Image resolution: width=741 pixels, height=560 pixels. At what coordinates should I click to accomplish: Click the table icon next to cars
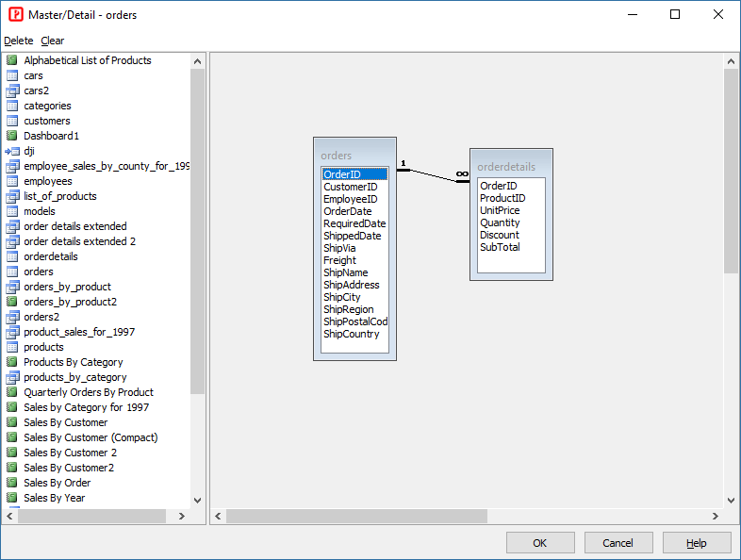12,75
